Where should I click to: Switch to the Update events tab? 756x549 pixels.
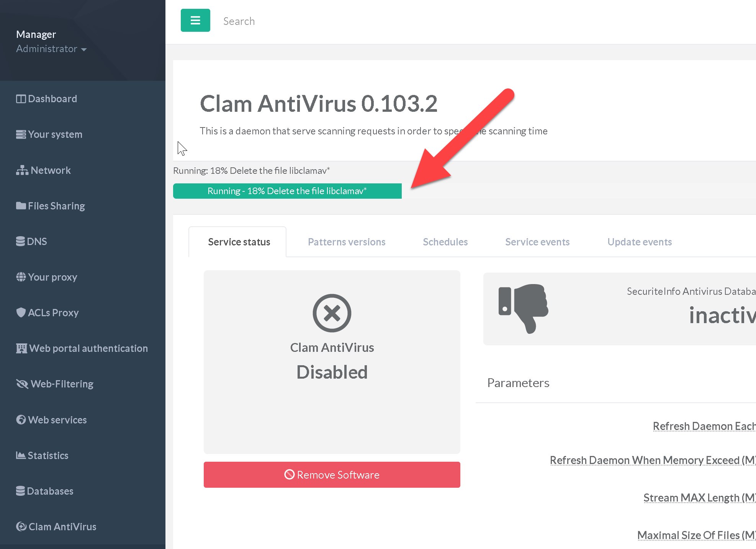click(x=639, y=242)
